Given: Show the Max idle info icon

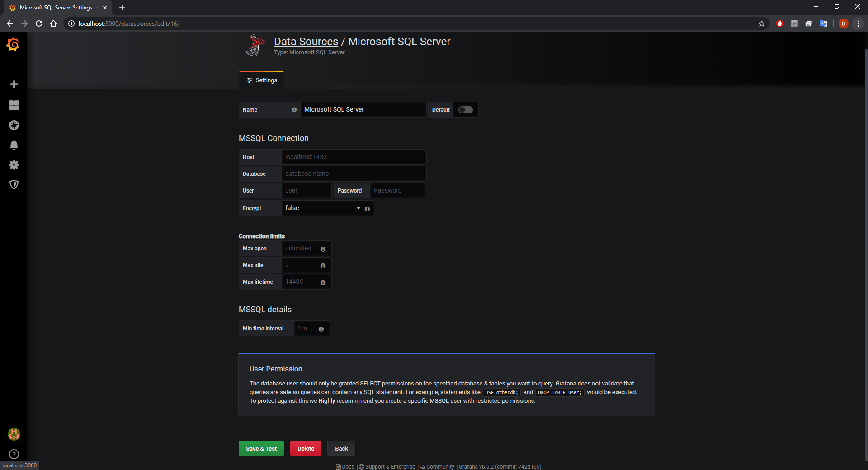Looking at the screenshot, I should point(323,266).
